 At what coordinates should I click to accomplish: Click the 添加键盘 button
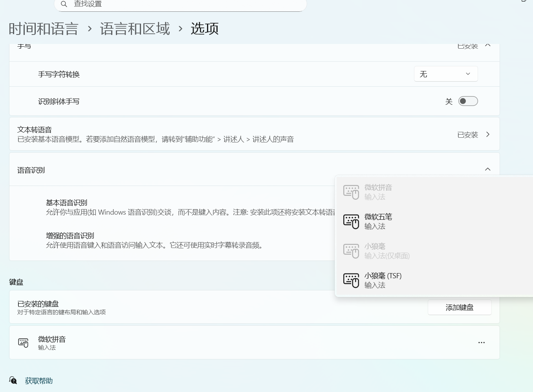[x=460, y=307]
